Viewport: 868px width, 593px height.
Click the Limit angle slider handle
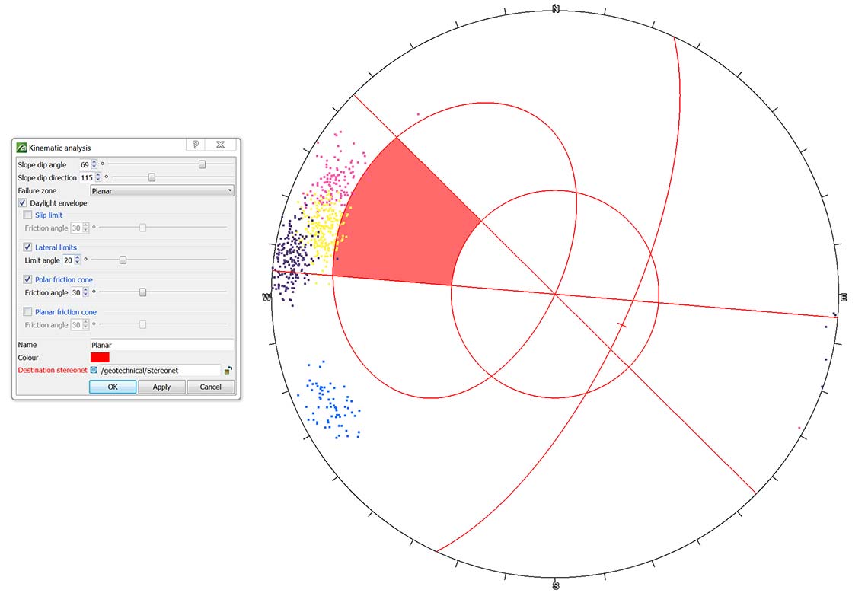point(123,260)
